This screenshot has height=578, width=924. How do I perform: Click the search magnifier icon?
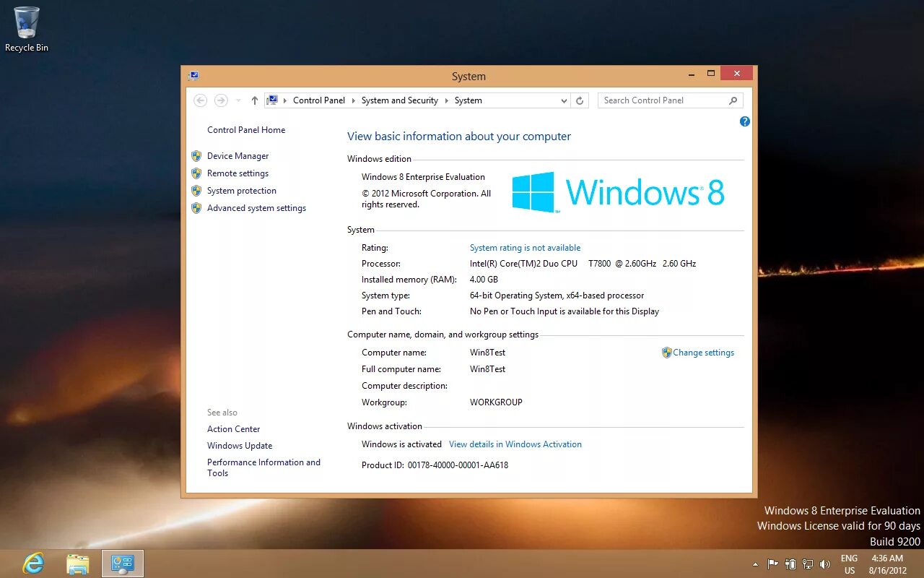coord(733,100)
